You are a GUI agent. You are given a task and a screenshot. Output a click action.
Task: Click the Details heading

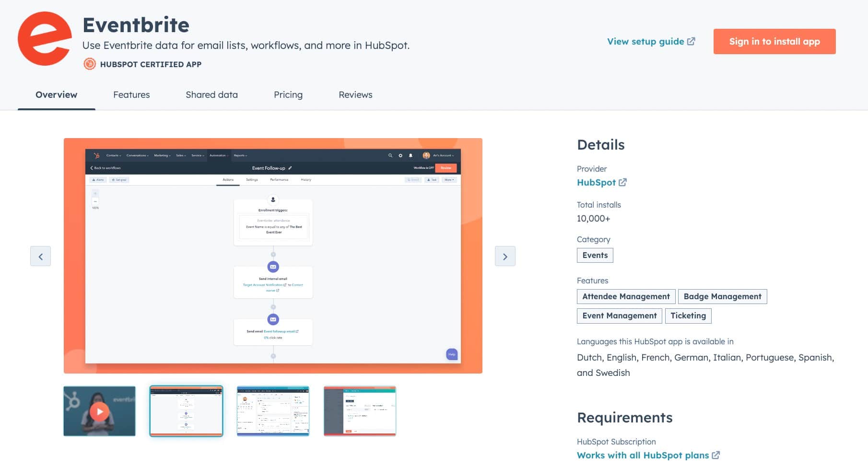[x=600, y=145]
